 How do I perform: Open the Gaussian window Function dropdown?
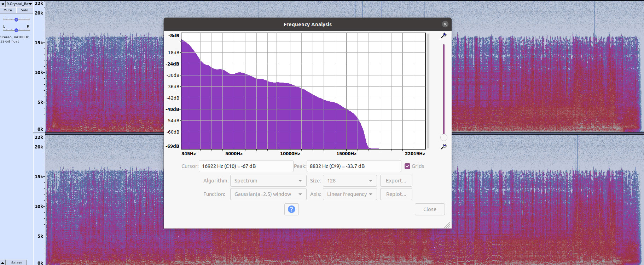coord(268,194)
